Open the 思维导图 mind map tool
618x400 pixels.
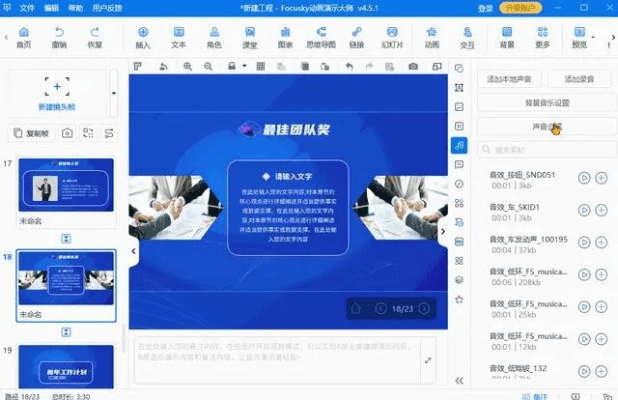(x=321, y=38)
